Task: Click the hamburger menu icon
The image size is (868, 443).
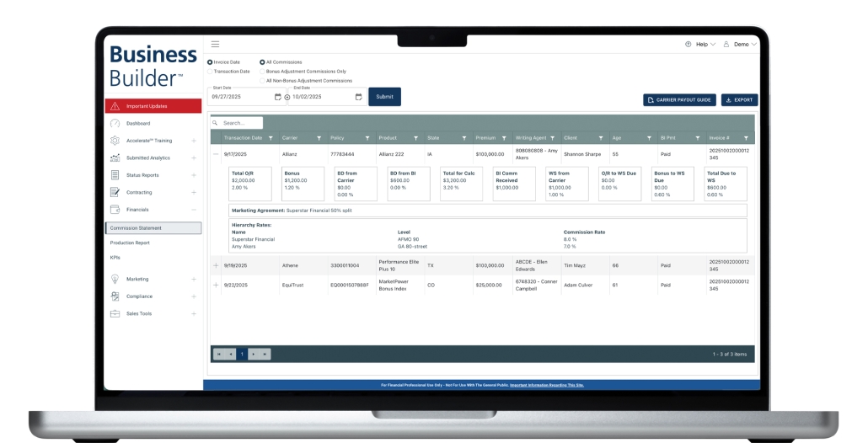Action: click(215, 44)
